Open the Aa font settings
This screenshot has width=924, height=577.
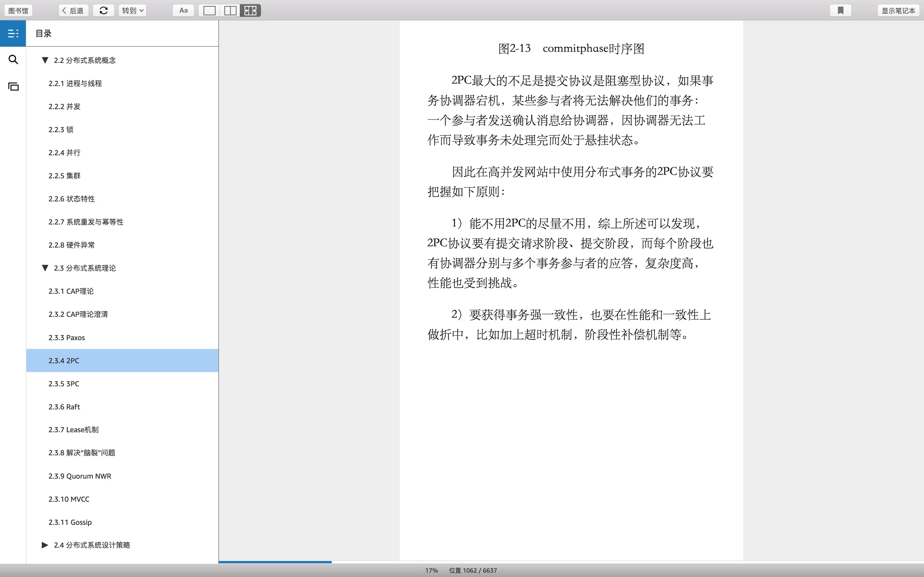183,10
